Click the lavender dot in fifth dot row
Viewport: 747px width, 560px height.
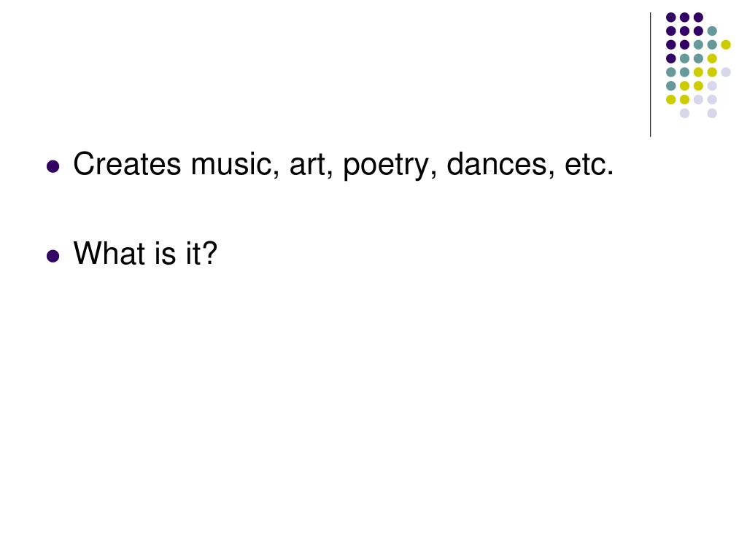coord(726,72)
